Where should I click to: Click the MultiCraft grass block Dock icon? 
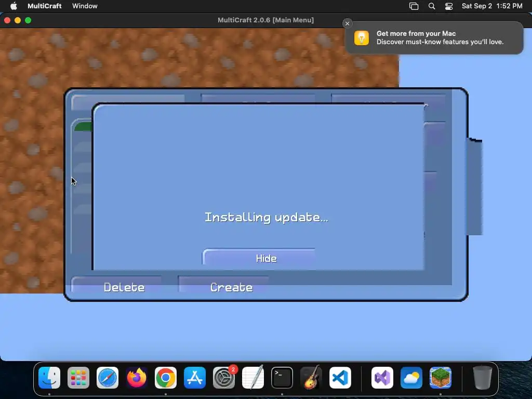coord(441,378)
